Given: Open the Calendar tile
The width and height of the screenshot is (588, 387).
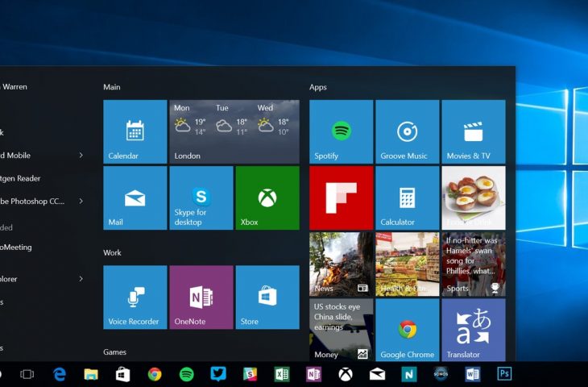Looking at the screenshot, I should pos(135,131).
